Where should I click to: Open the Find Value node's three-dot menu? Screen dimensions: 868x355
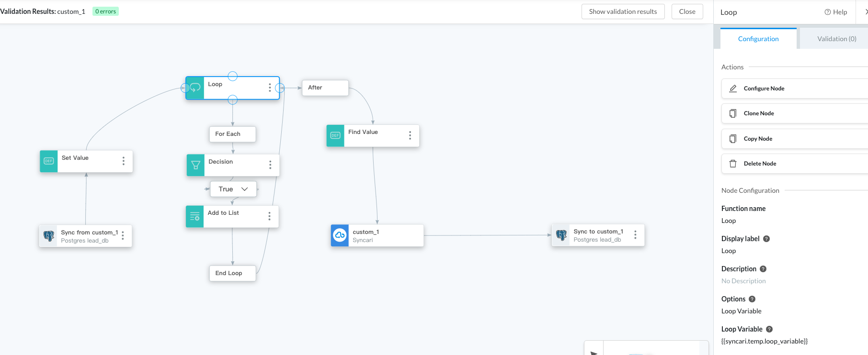tap(410, 135)
